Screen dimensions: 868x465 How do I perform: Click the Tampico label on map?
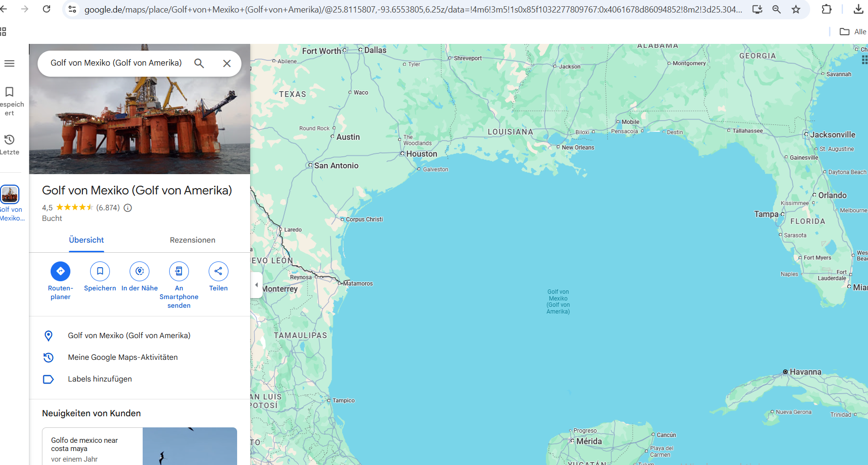tap(344, 400)
